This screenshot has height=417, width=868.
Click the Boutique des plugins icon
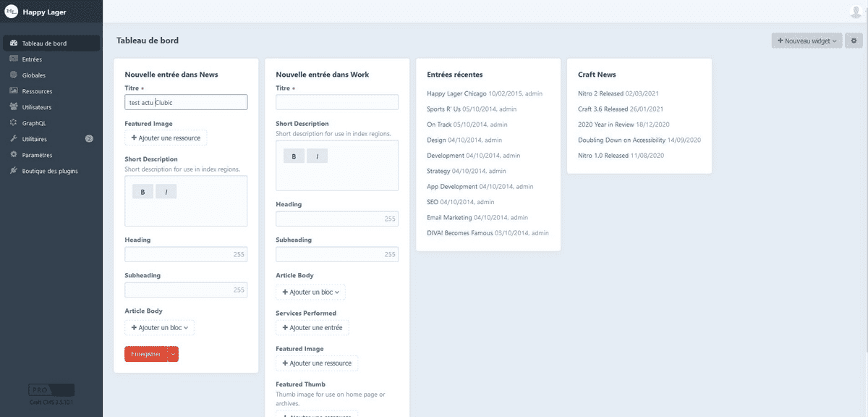pyautogui.click(x=14, y=171)
